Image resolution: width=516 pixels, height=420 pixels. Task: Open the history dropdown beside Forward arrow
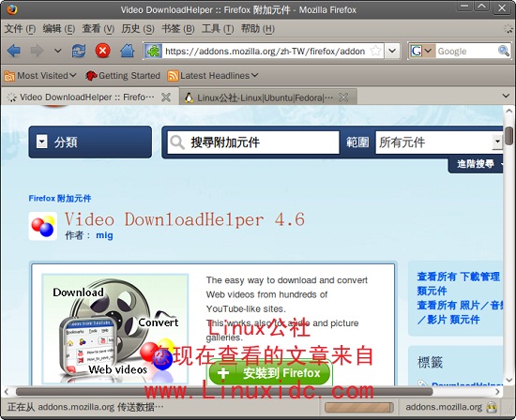pos(57,51)
